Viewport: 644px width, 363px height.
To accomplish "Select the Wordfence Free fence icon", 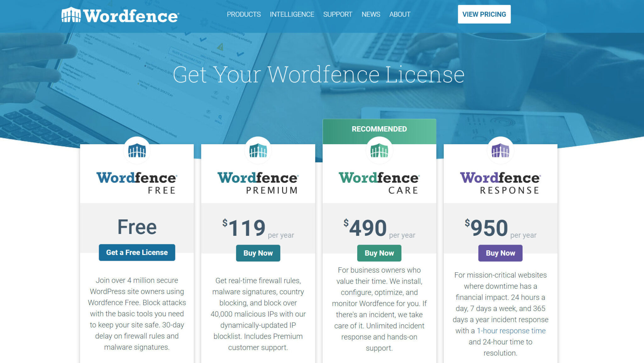I will [137, 150].
